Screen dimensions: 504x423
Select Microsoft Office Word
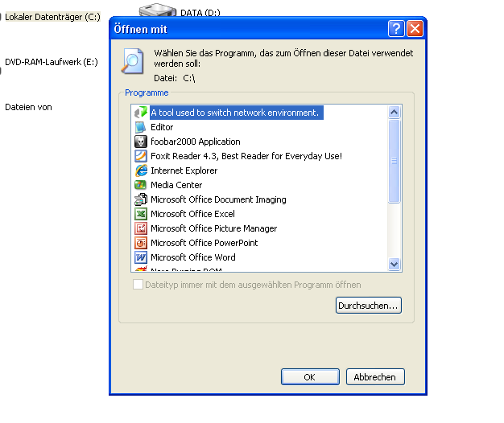point(193,257)
